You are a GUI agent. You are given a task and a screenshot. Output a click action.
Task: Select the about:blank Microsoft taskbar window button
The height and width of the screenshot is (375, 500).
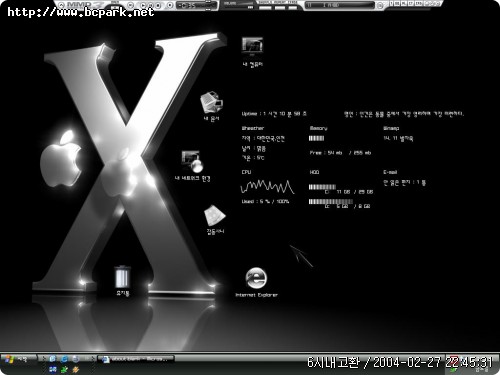pos(136,359)
